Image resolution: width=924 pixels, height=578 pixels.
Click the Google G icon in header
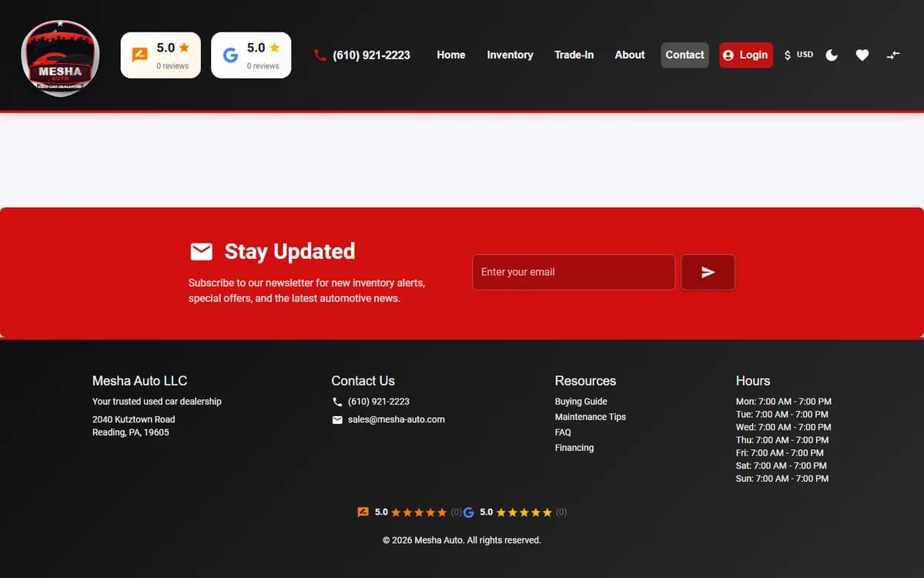click(x=230, y=55)
